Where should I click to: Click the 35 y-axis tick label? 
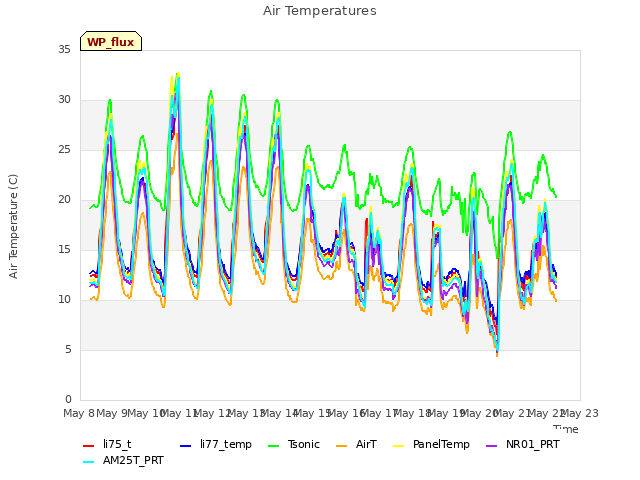point(64,49)
